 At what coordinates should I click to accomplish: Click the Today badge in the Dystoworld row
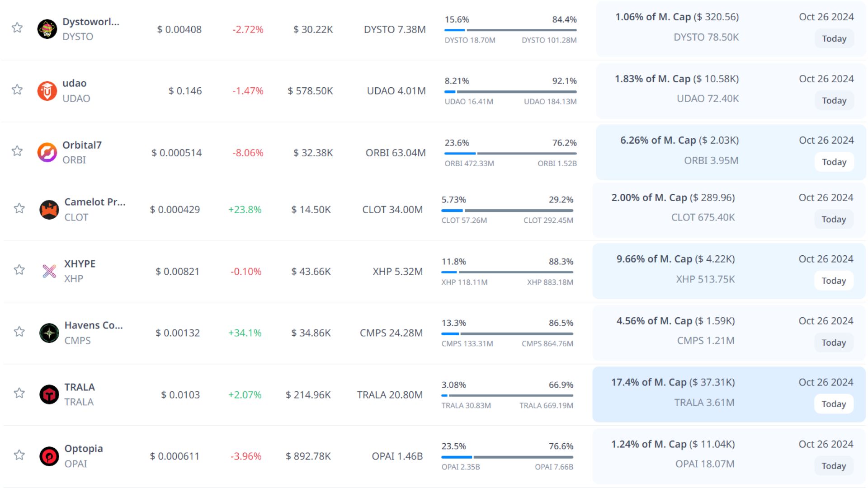click(834, 38)
